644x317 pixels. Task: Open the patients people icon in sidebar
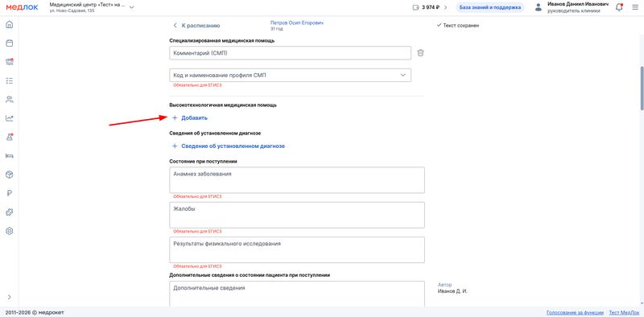(x=10, y=100)
